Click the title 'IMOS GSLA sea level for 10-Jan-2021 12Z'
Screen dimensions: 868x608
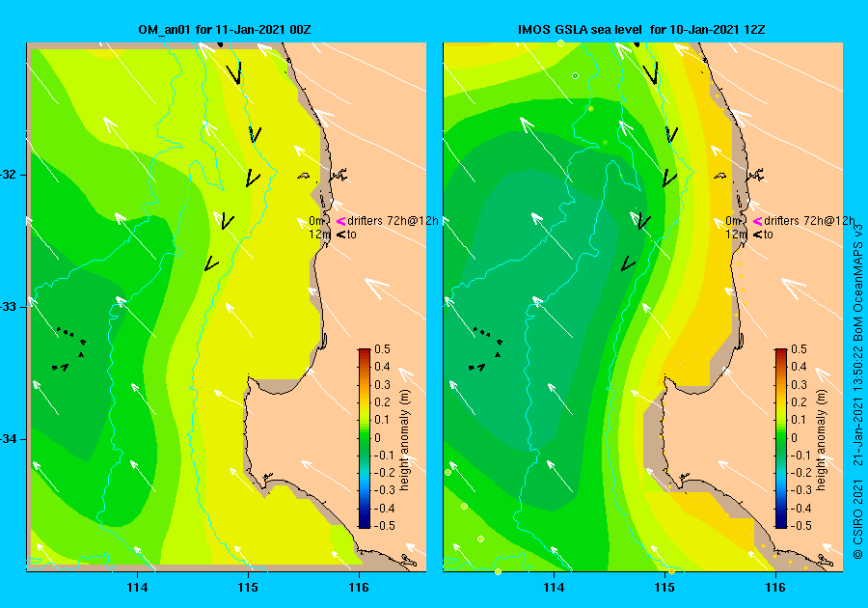pyautogui.click(x=641, y=30)
